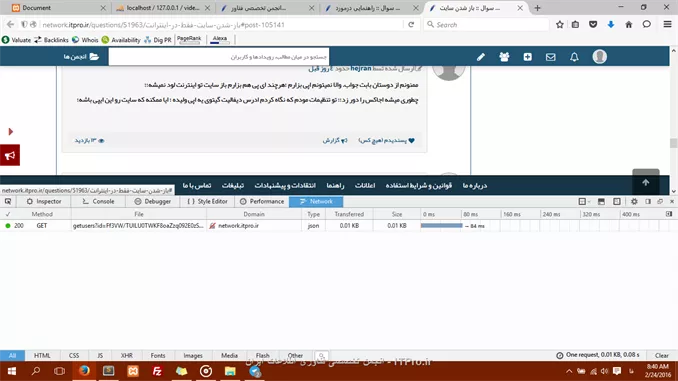Bookmark this page with the star icon
The image size is (678, 381).
pyautogui.click(x=560, y=25)
